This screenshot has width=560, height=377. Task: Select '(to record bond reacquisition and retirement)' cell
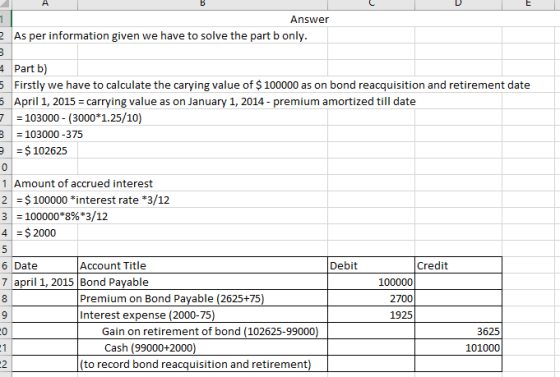(x=202, y=364)
